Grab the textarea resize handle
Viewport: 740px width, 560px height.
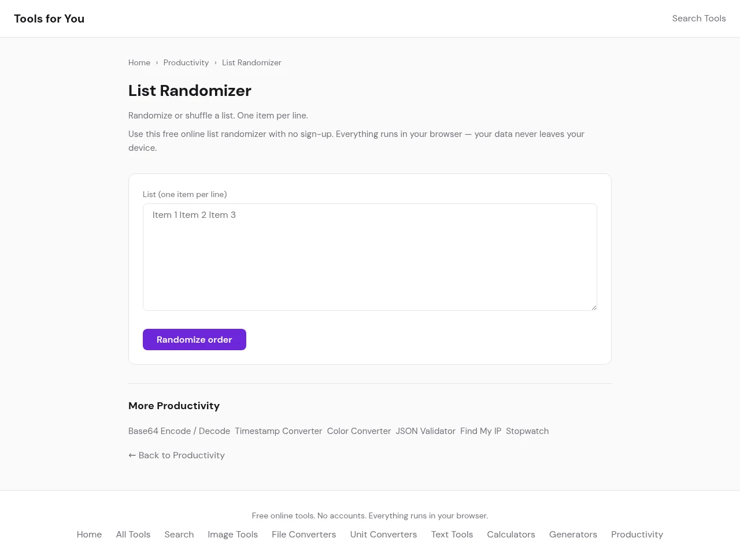pos(593,307)
